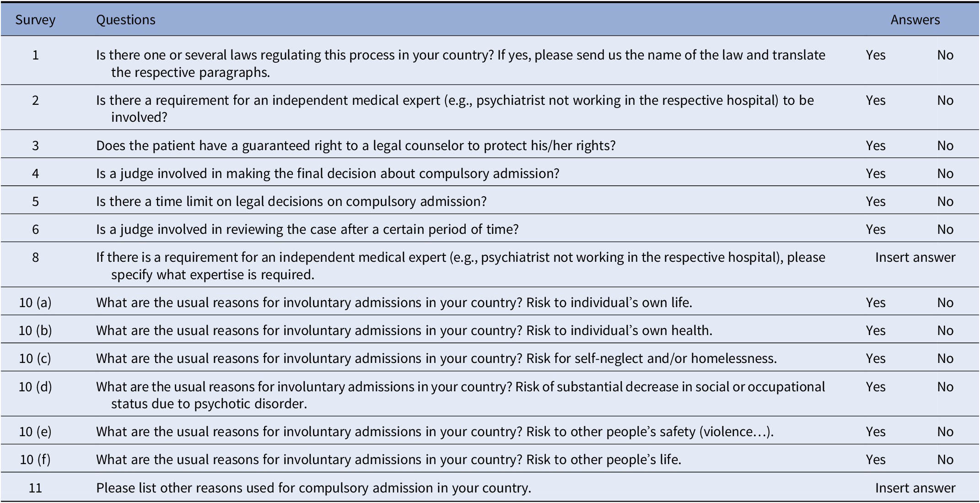The width and height of the screenshot is (980, 503).
Task: Select No for decrease in social status risk
Action: click(x=945, y=387)
